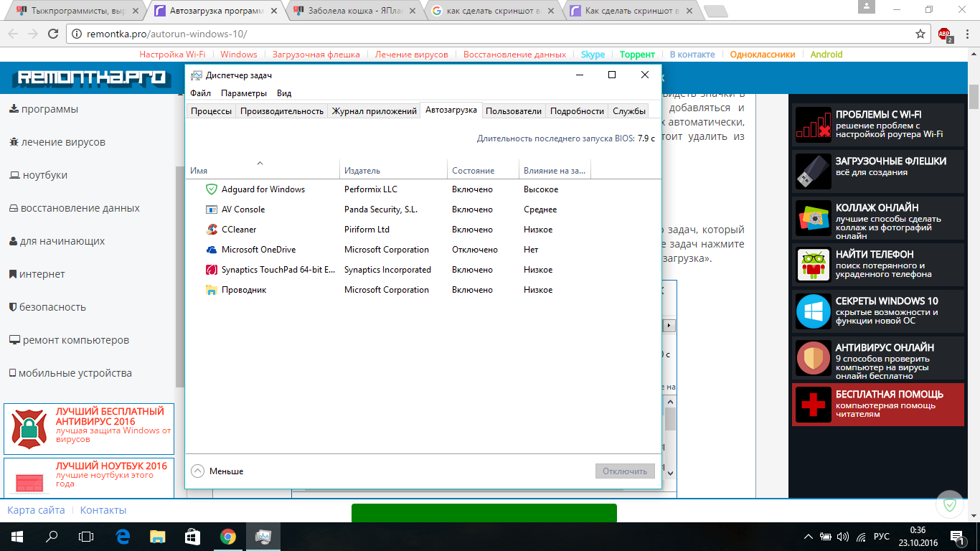Open the Windows Start button

click(x=17, y=537)
